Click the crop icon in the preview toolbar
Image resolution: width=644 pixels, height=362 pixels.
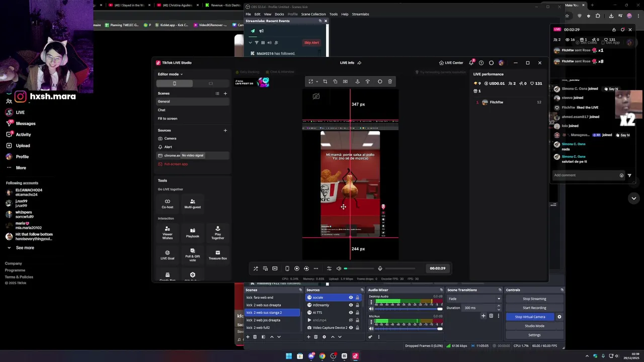[325, 81]
